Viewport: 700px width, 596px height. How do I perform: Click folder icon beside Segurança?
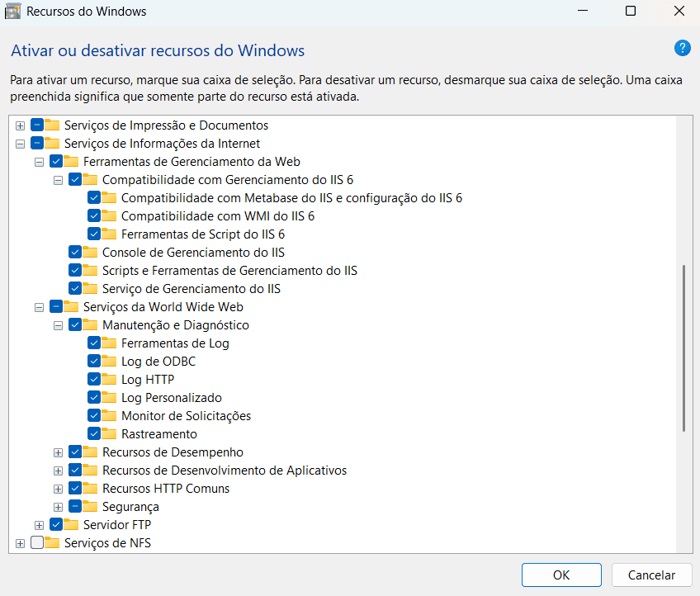tap(90, 506)
